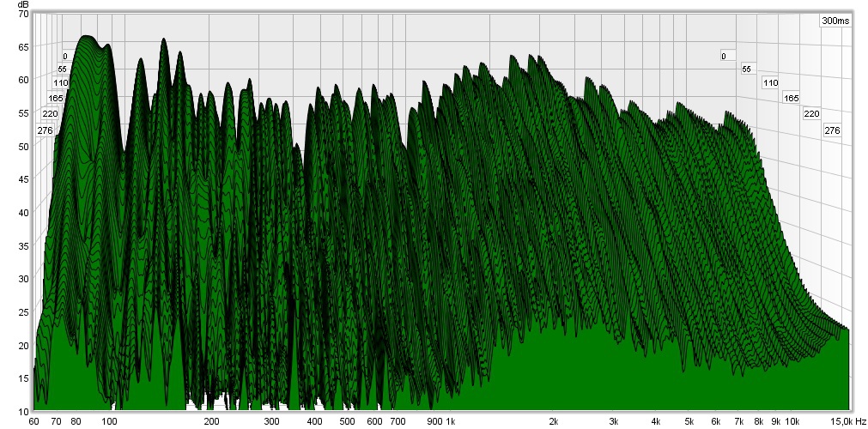
Task: Click the 700 Hz frequency axis label
Action: [x=398, y=421]
